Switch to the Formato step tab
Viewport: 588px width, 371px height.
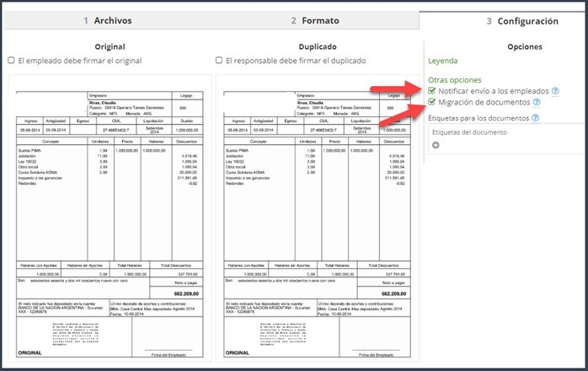(x=315, y=20)
